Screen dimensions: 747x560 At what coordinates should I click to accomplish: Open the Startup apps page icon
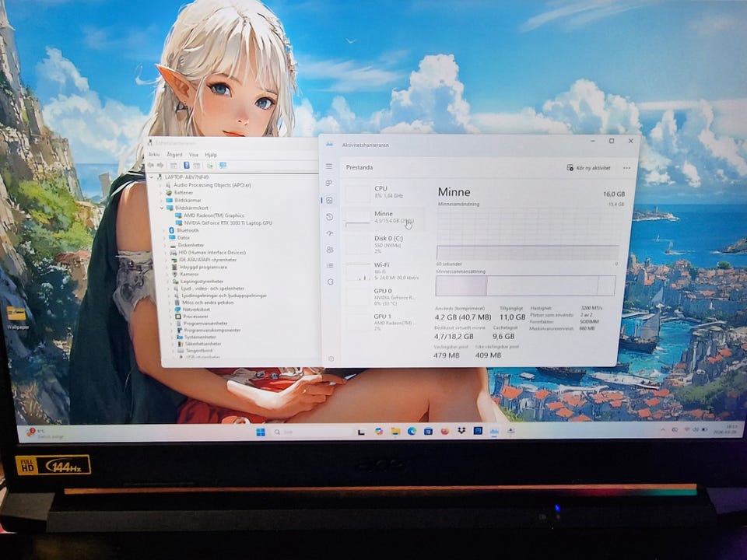[330, 233]
